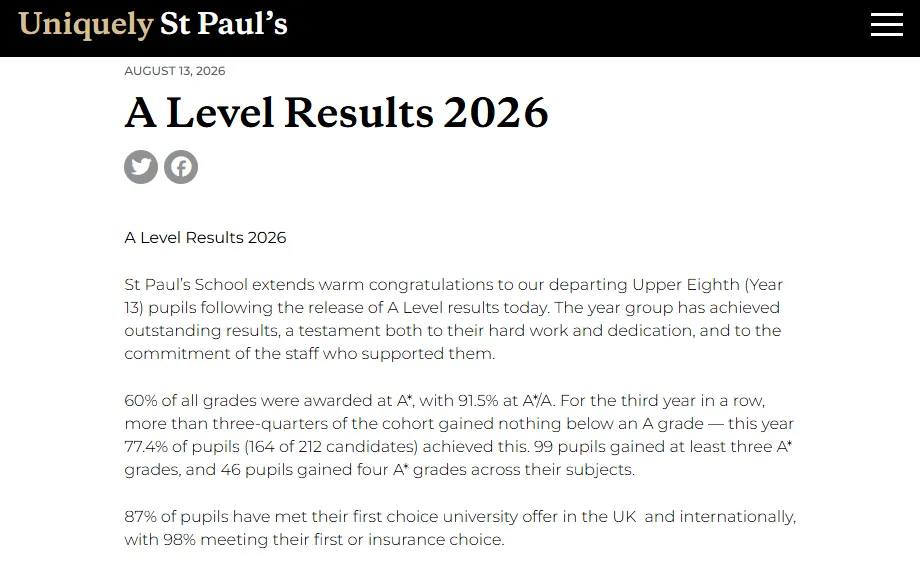This screenshot has height=562, width=920.
Task: Share the article on Facebook
Action: (181, 167)
